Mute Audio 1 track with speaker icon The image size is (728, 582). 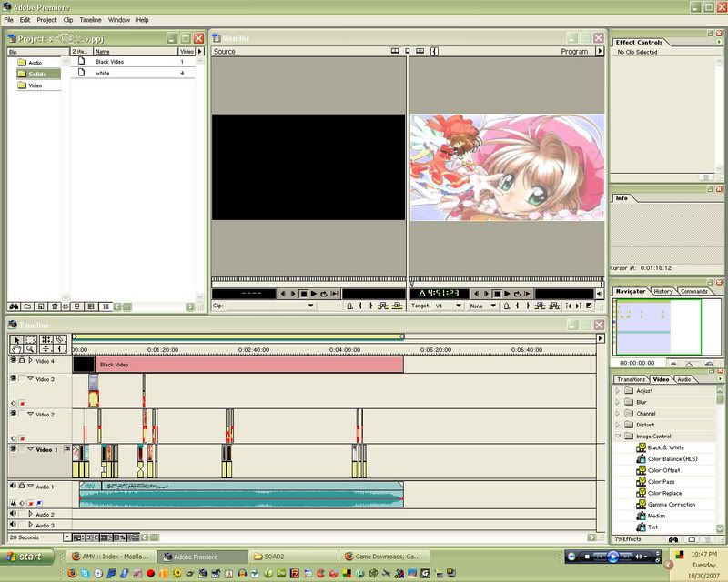(x=13, y=487)
